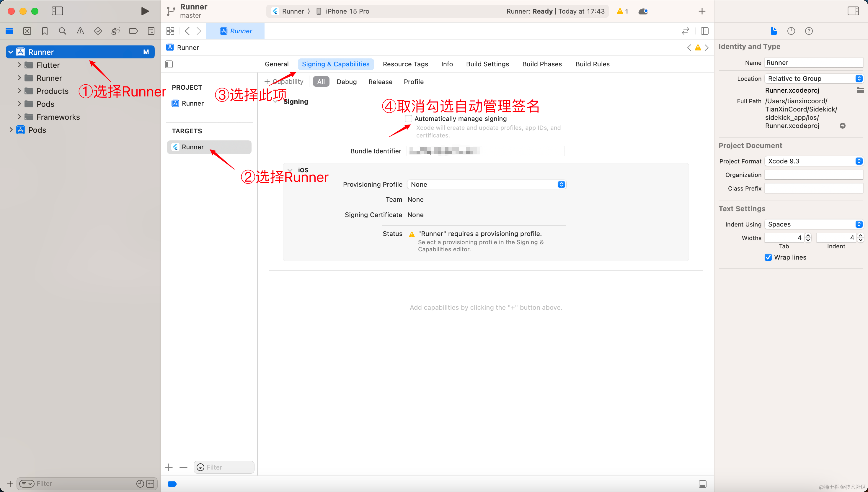Show the Breakpoint navigator icon

(x=133, y=31)
